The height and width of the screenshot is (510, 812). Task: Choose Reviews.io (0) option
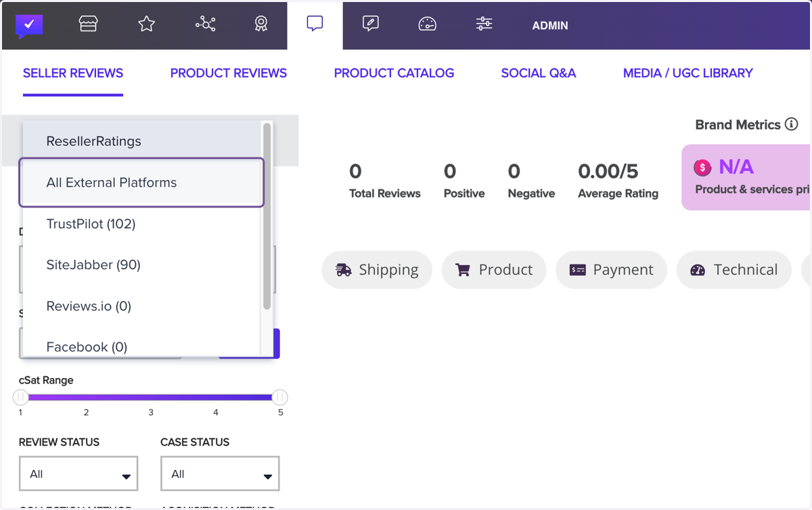coord(141,306)
